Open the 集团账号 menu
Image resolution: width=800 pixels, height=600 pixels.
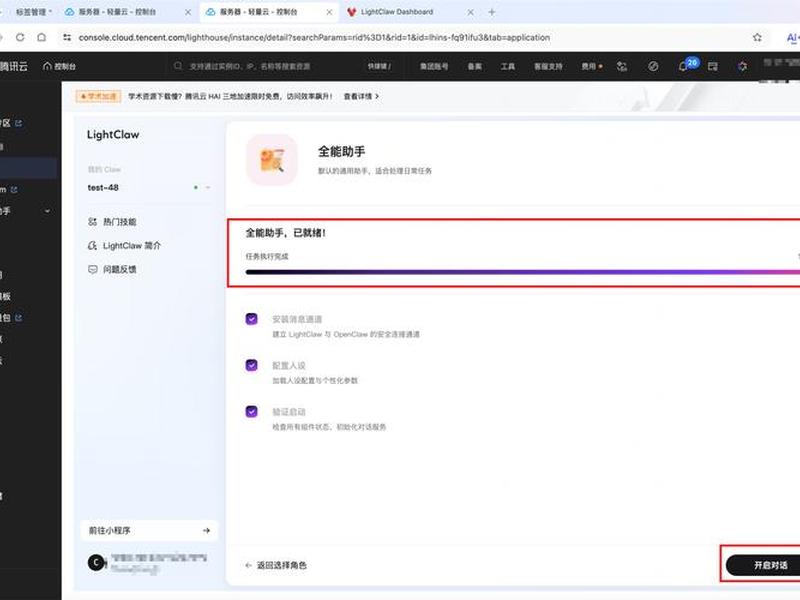coord(434,66)
